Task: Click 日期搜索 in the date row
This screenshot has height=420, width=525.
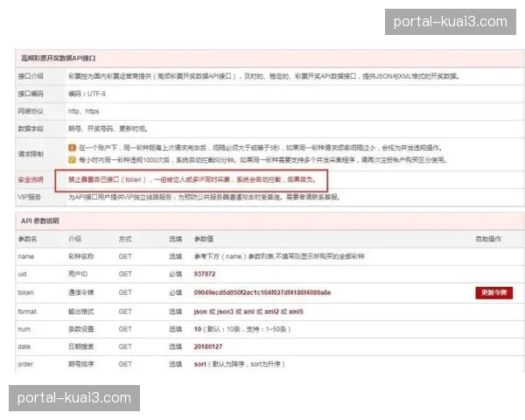Action: coord(81,346)
